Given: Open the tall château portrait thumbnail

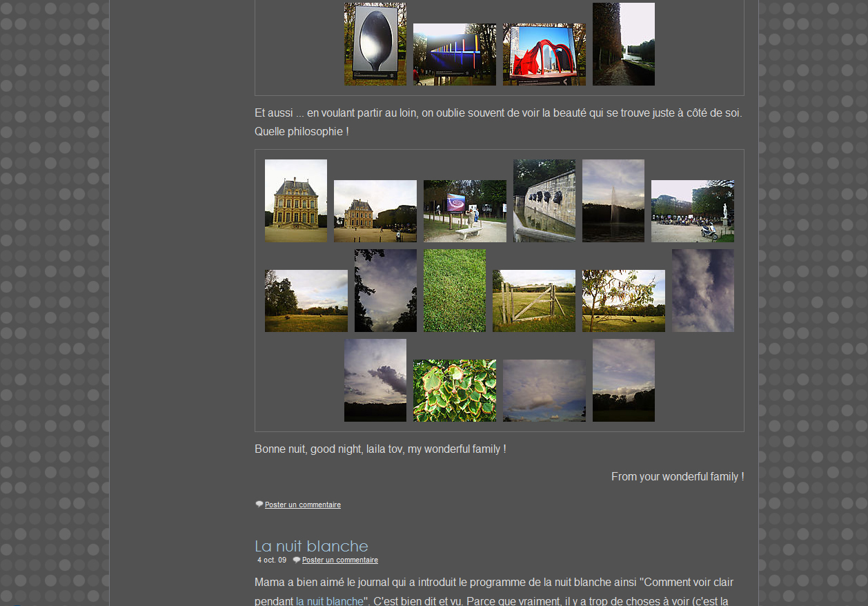Looking at the screenshot, I should (x=295, y=201).
